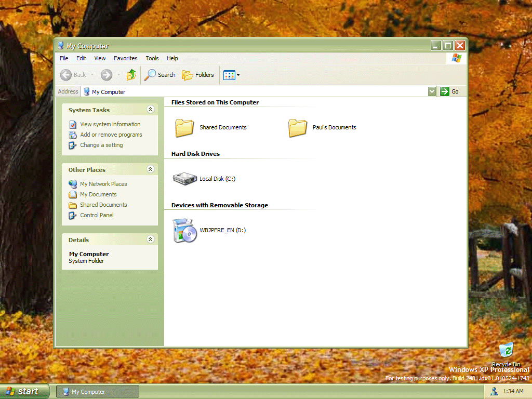Click the Windows Start button
The image size is (532, 399).
click(24, 392)
